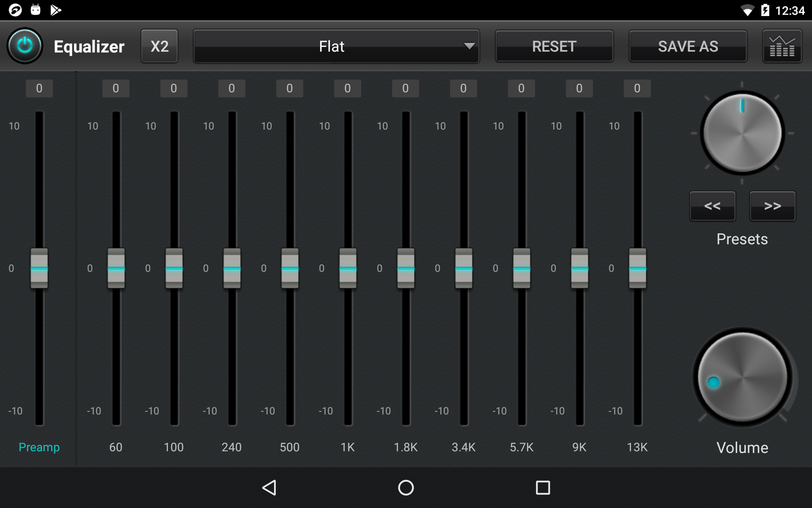Viewport: 812px width, 508px height.
Task: Tap the Android back navigation button
Action: (x=269, y=488)
